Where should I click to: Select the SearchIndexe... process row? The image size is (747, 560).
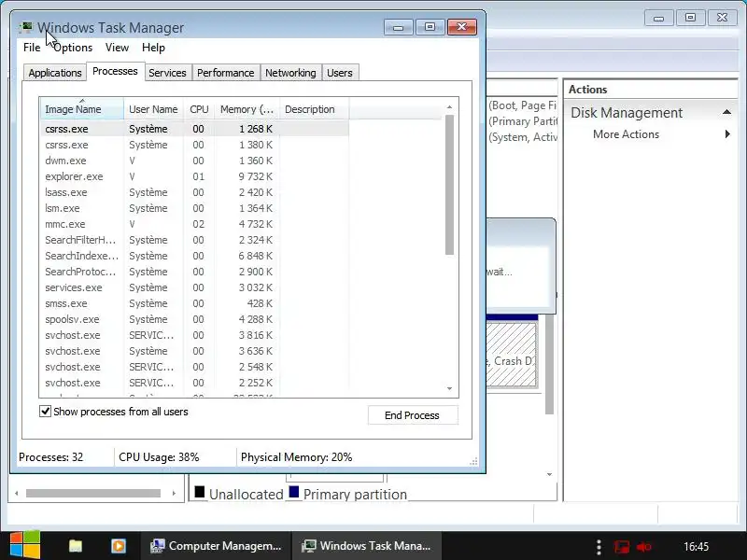click(x=194, y=256)
